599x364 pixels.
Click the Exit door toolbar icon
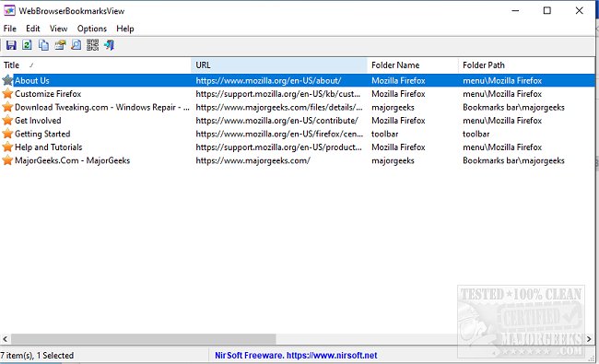(110, 45)
